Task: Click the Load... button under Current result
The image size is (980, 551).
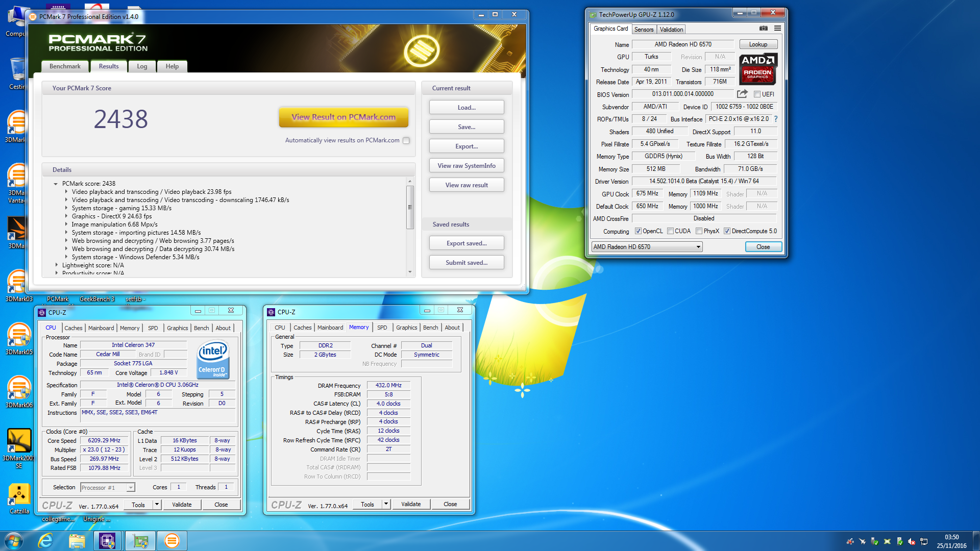Action: 467,108
